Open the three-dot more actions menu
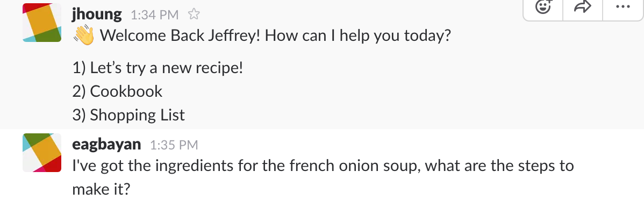 [622, 7]
